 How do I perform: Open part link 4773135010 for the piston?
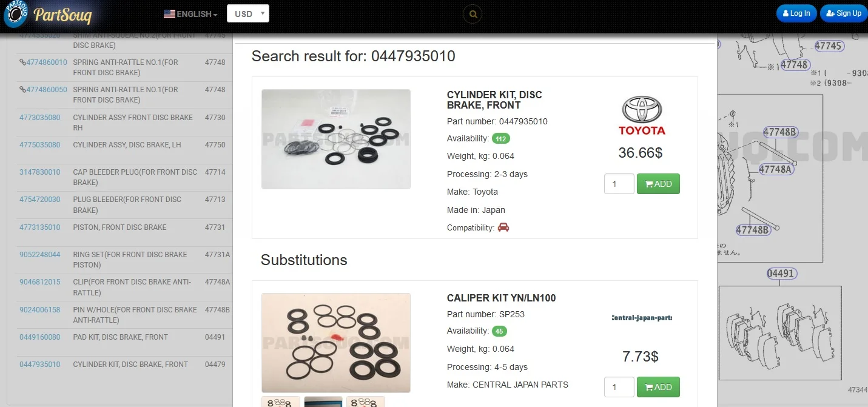click(x=40, y=227)
